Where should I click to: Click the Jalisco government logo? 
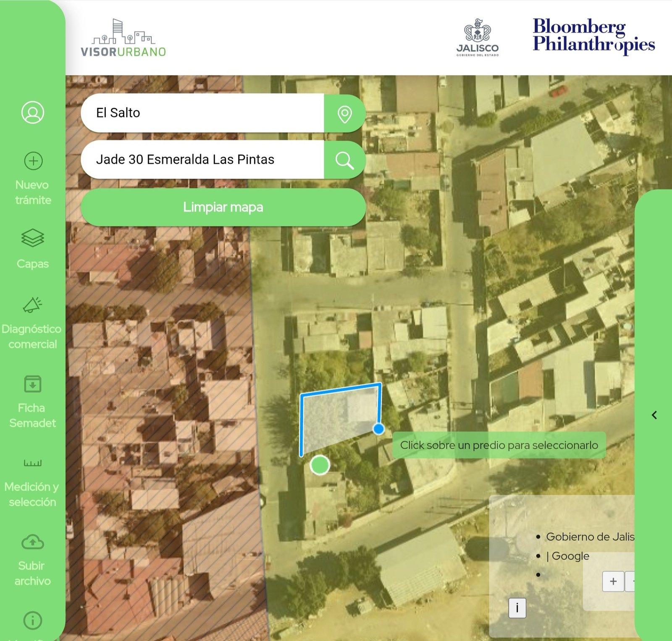click(x=478, y=38)
